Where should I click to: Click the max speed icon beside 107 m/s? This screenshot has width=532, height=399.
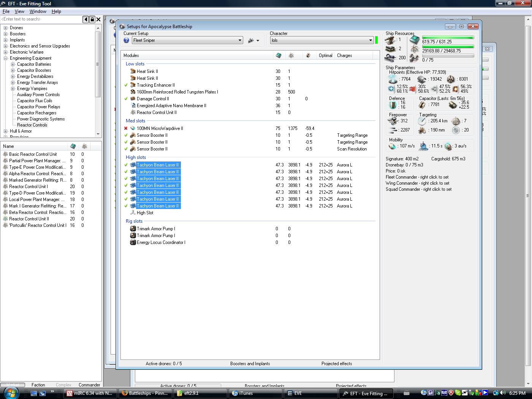pyautogui.click(x=393, y=146)
